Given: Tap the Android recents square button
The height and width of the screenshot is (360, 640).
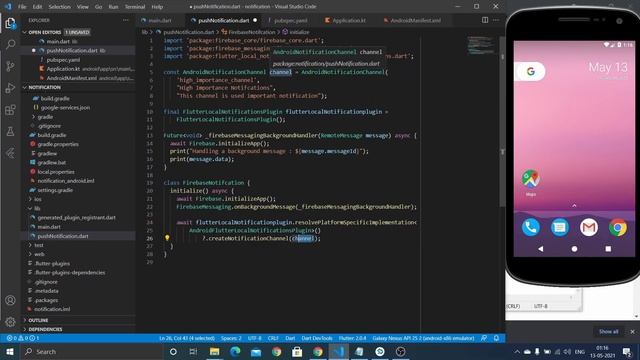Looking at the screenshot, I should point(608,249).
